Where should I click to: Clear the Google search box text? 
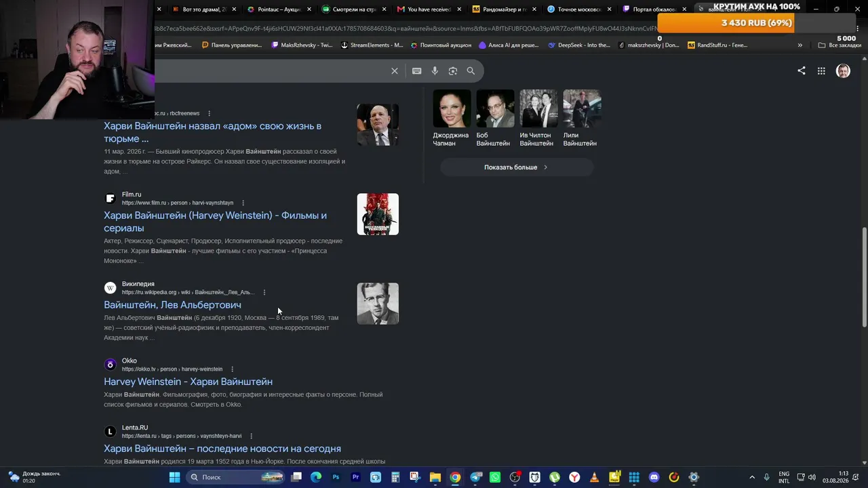(x=395, y=71)
